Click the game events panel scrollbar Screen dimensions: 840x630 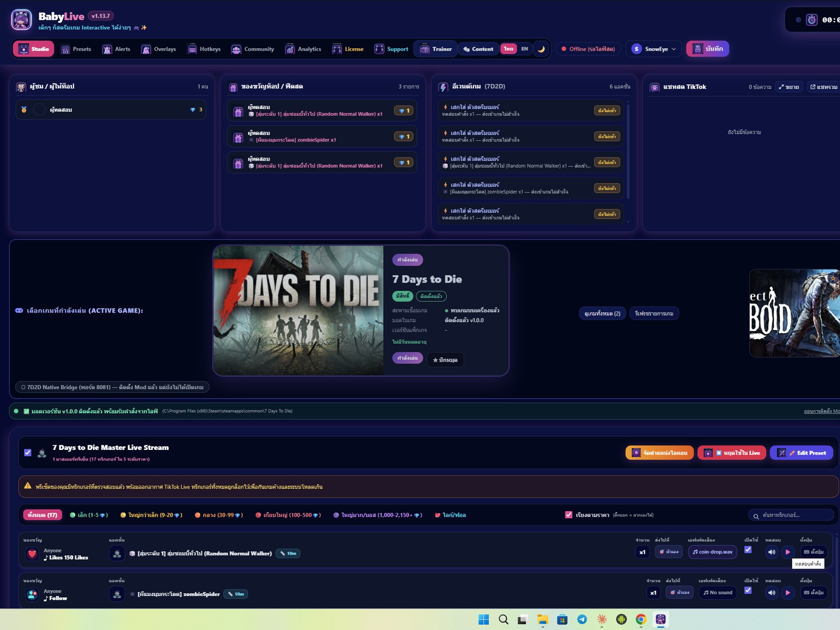(x=628, y=152)
